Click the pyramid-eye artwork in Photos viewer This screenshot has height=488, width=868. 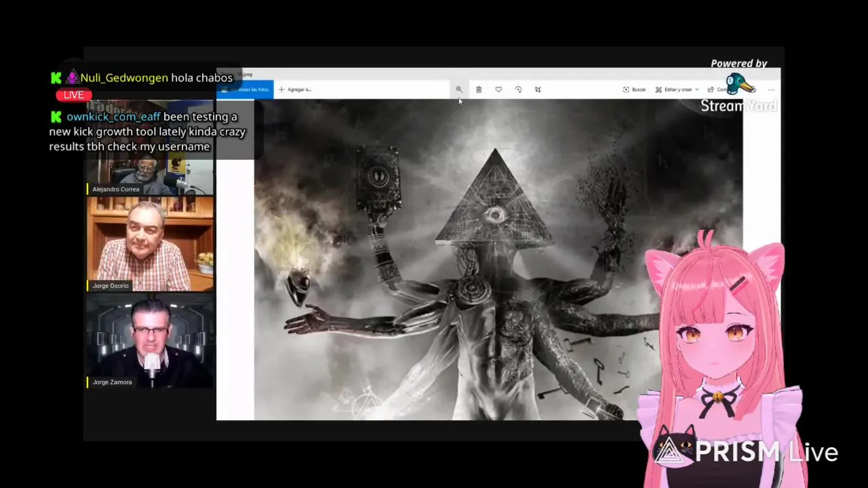[498, 260]
